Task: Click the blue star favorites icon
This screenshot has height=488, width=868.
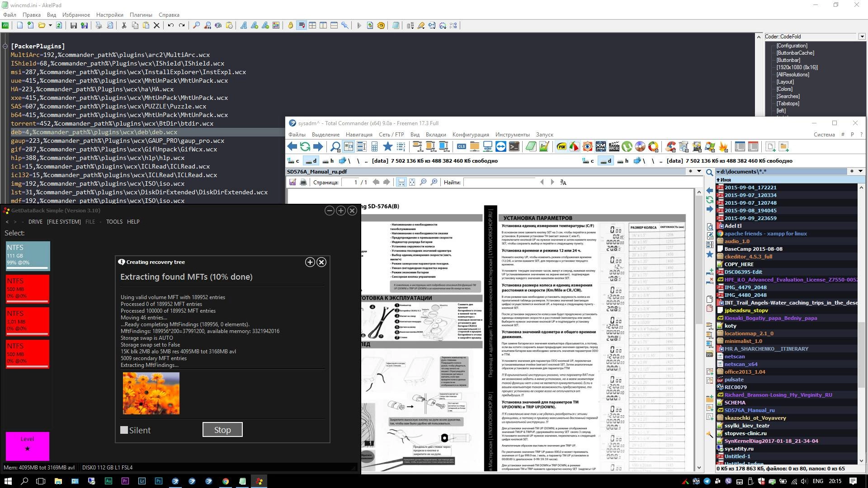Action: 387,146
